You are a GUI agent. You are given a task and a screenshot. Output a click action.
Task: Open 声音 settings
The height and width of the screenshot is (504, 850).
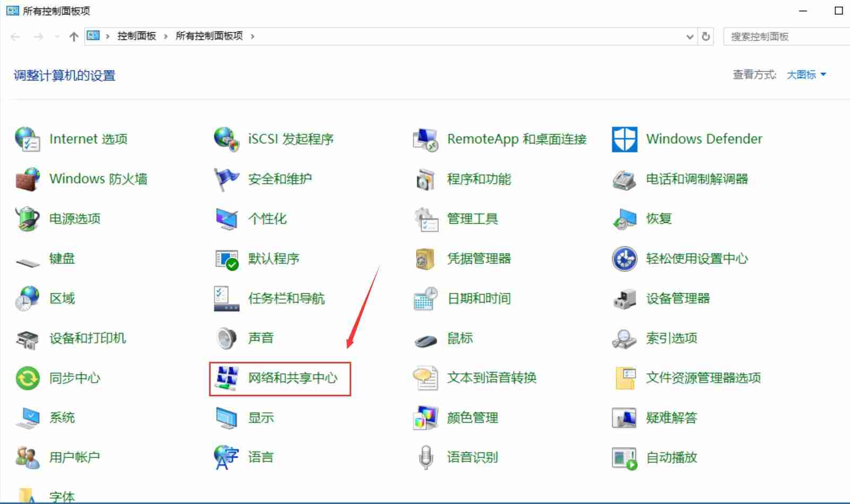point(261,338)
